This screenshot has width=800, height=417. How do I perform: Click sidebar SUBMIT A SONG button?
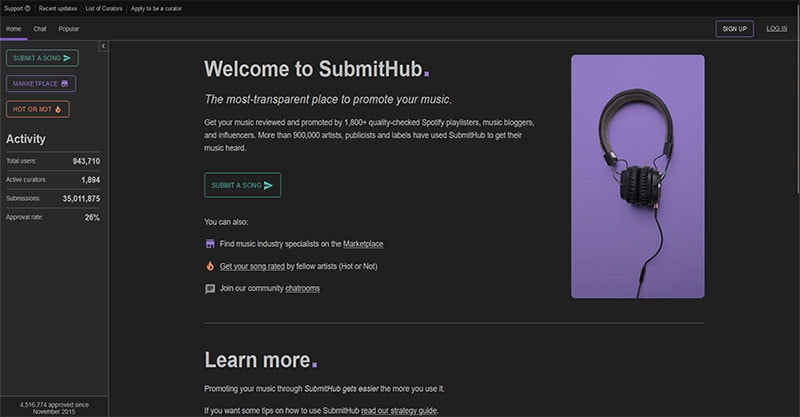pyautogui.click(x=42, y=58)
